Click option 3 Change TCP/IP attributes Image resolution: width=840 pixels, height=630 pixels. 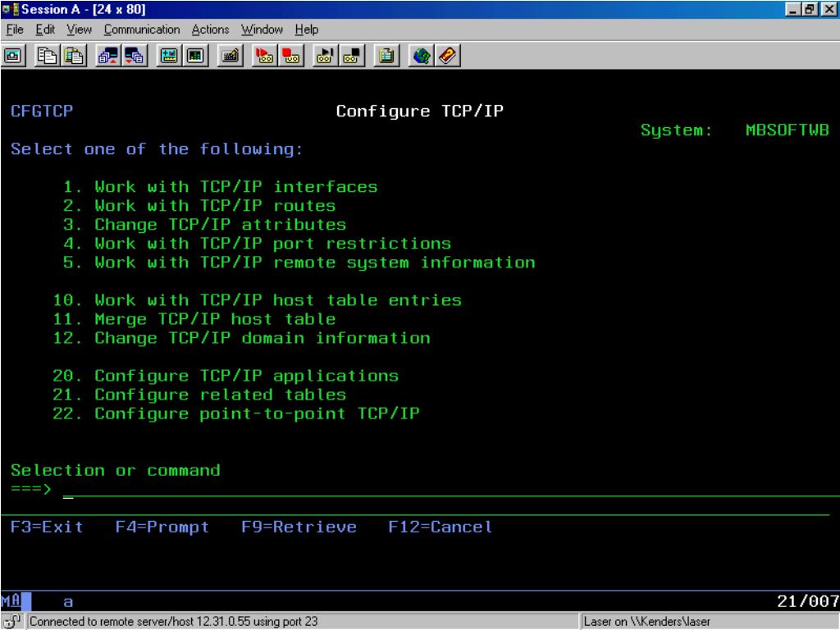[x=204, y=225]
